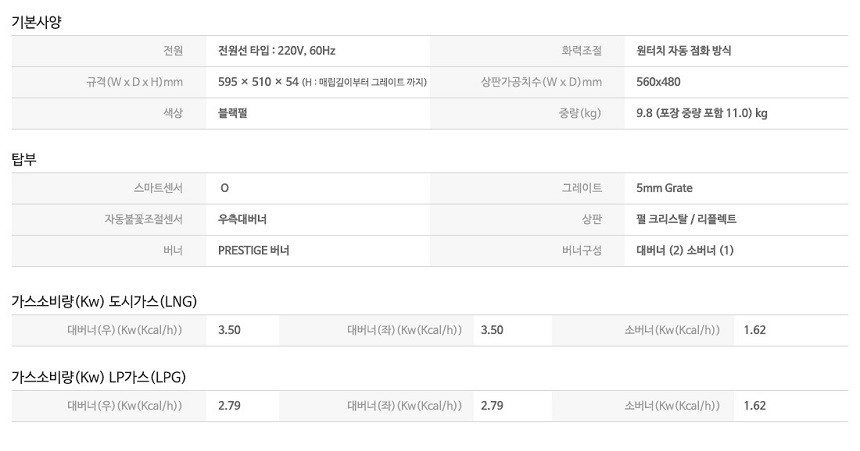Select the LPG 대버너(좌) 2.79 value
The width and height of the screenshot is (860, 451).
point(492,405)
